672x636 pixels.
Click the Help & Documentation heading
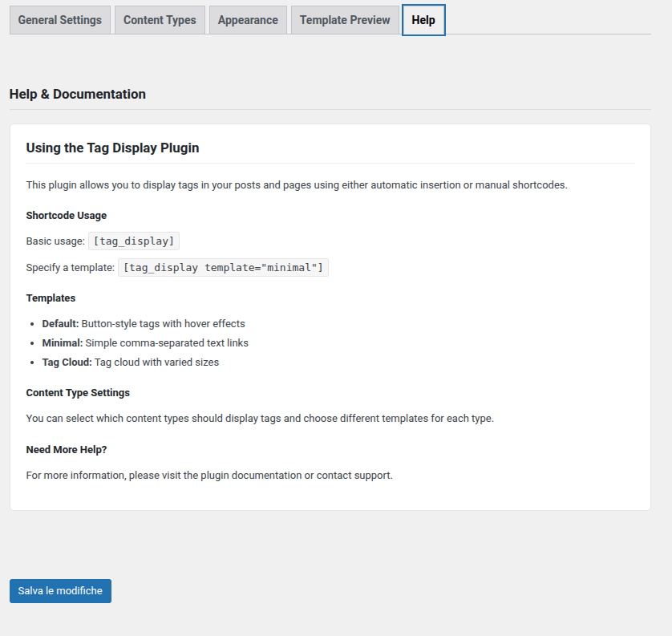pos(78,95)
